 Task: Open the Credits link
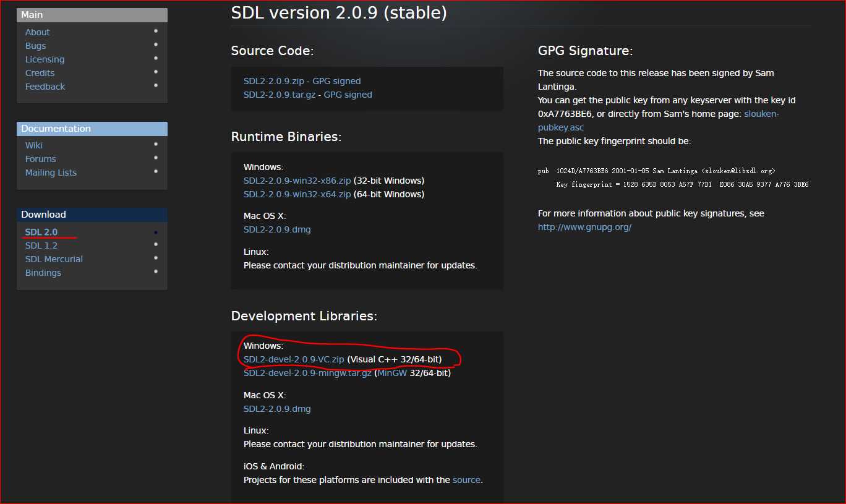coord(40,73)
